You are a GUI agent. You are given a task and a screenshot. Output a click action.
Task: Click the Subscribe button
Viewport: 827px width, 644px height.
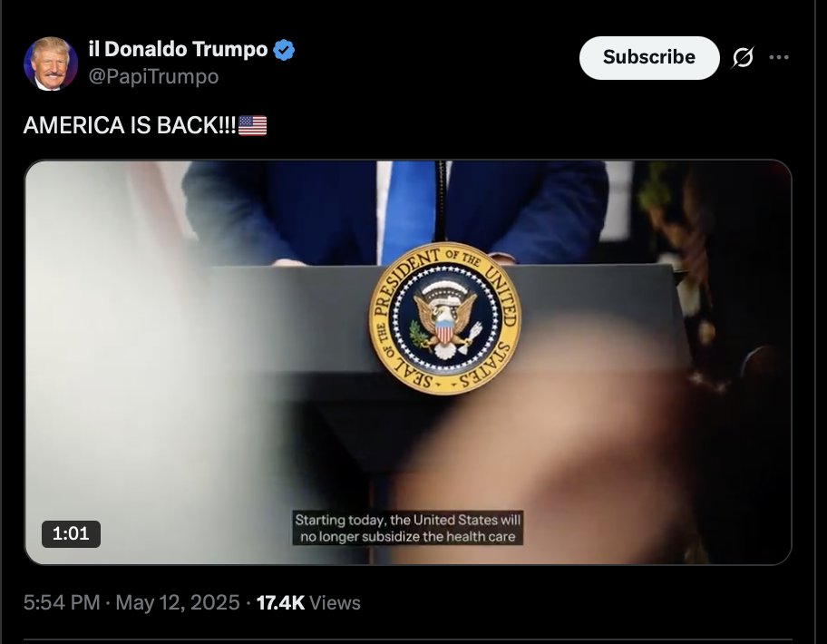click(x=649, y=57)
